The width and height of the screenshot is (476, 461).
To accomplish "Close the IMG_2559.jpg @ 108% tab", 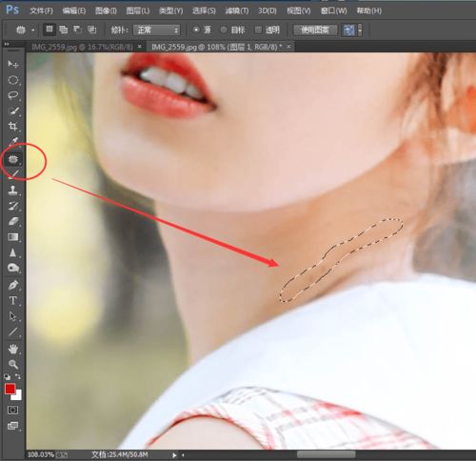I will tap(288, 47).
